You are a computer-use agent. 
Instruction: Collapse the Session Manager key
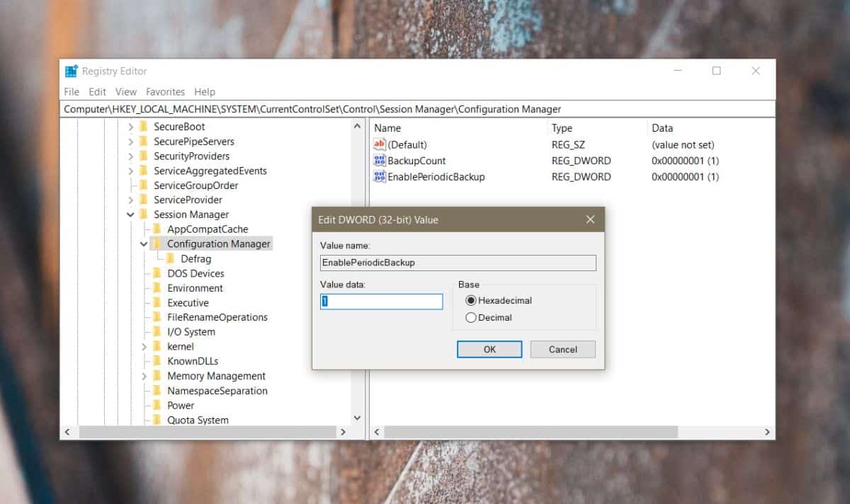(130, 214)
